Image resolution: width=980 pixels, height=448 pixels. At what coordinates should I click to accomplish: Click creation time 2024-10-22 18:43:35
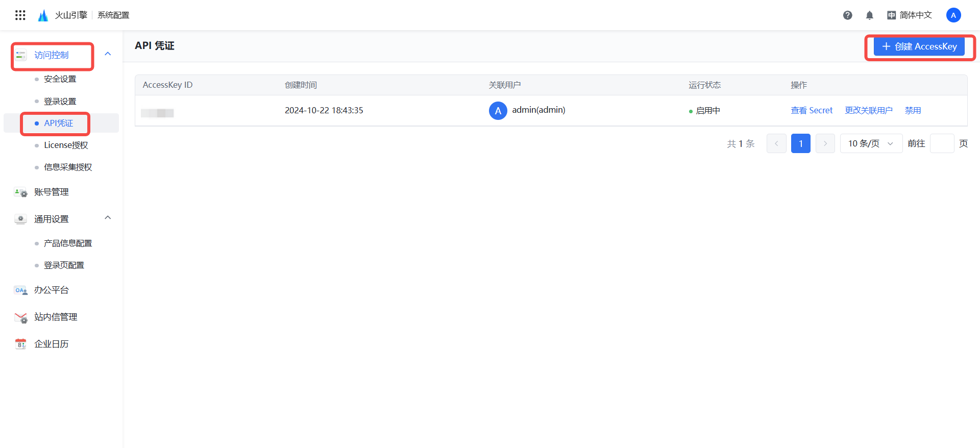click(324, 111)
